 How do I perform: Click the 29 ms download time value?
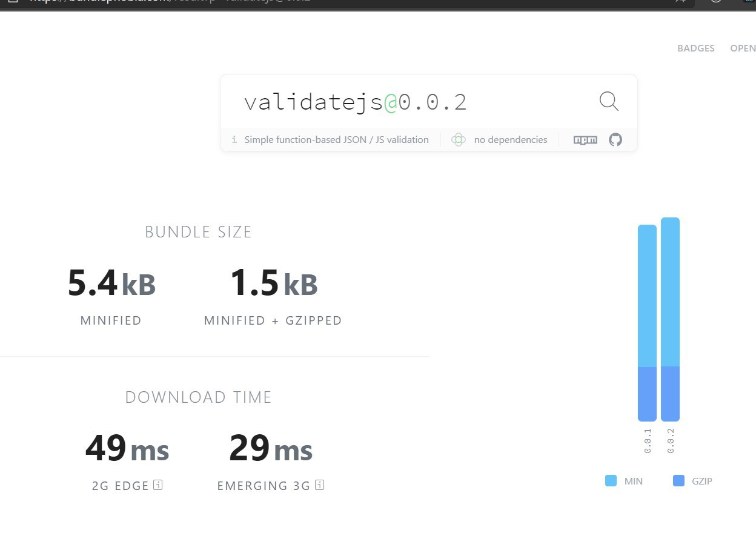tap(270, 449)
